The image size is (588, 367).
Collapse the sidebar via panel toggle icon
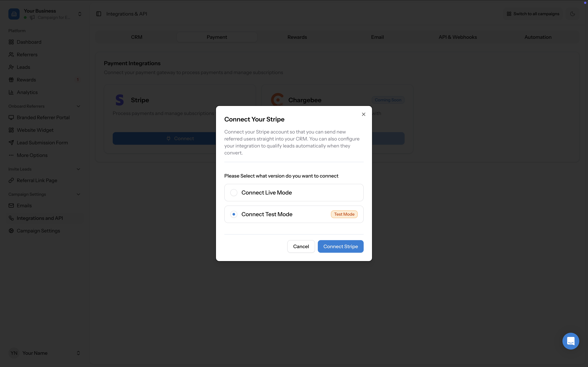pos(98,14)
